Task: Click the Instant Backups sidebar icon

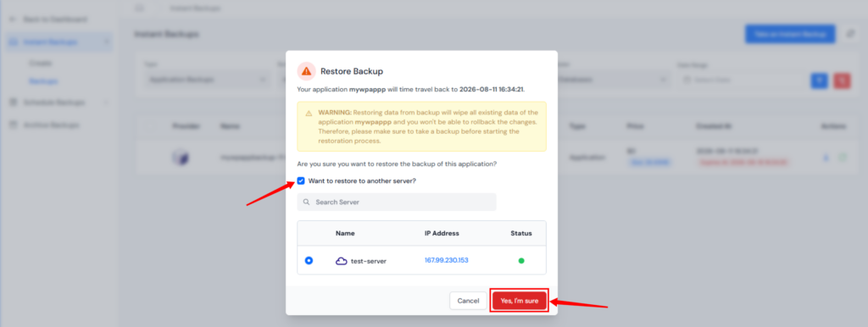Action: coord(14,42)
